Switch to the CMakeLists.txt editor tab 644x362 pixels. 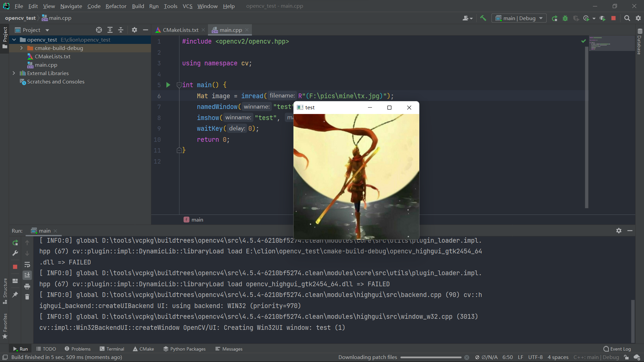(180, 30)
